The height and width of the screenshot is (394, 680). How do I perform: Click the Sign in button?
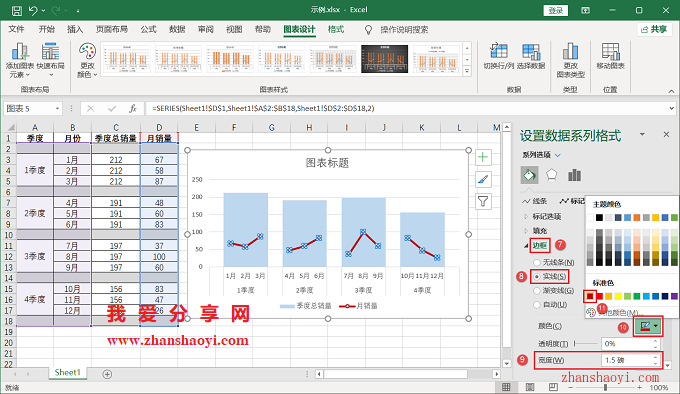pyautogui.click(x=556, y=10)
